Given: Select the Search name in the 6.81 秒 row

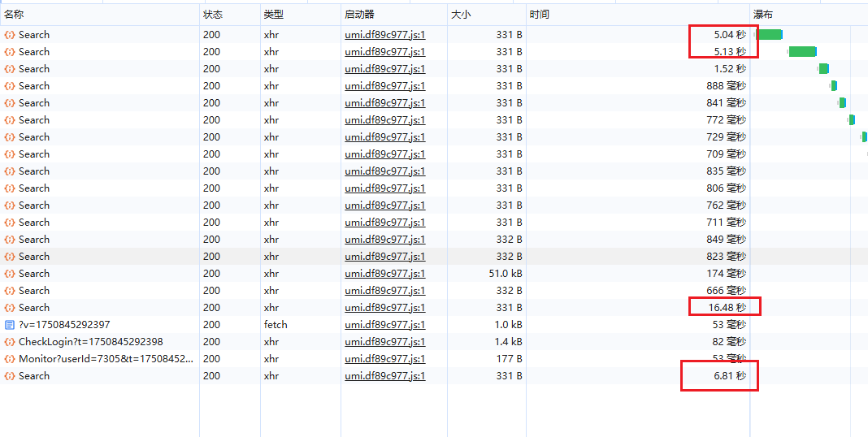Looking at the screenshot, I should click(34, 376).
